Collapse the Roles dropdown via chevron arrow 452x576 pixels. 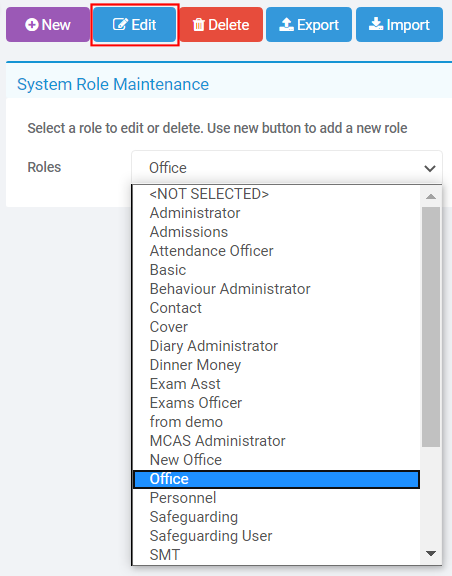click(430, 168)
